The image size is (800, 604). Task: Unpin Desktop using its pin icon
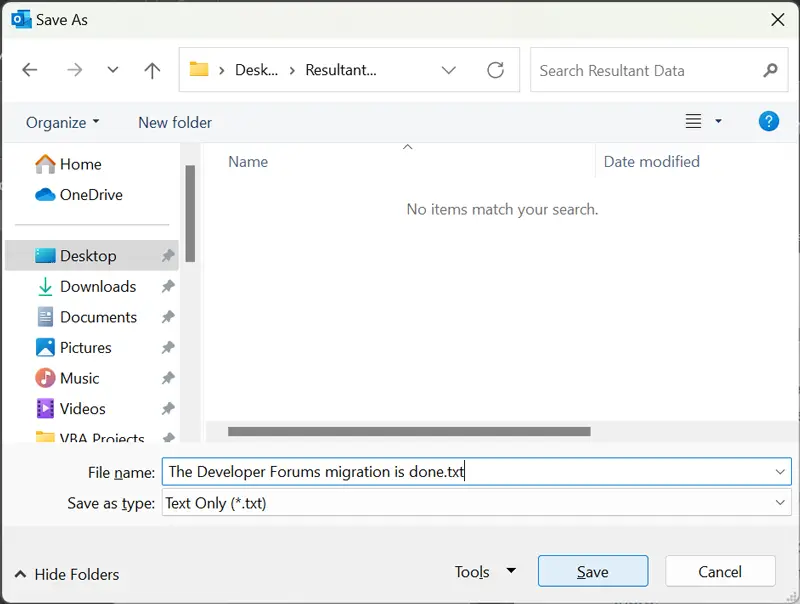(x=167, y=256)
